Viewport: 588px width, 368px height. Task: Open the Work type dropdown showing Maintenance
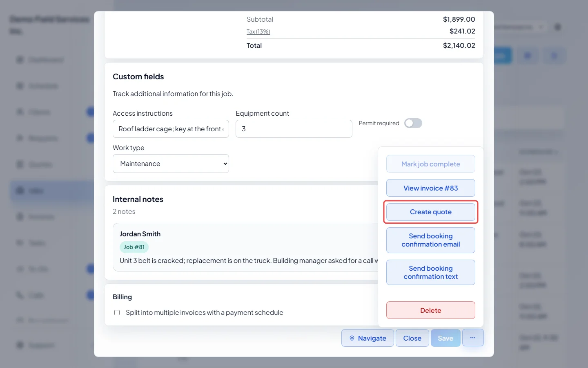(x=171, y=164)
